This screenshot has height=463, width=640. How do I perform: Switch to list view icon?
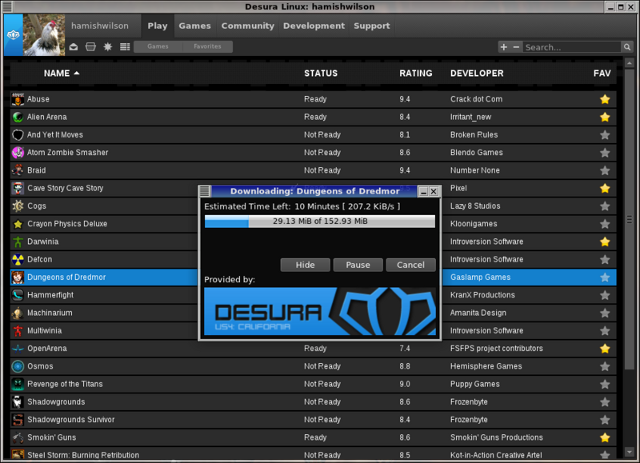[x=125, y=47]
